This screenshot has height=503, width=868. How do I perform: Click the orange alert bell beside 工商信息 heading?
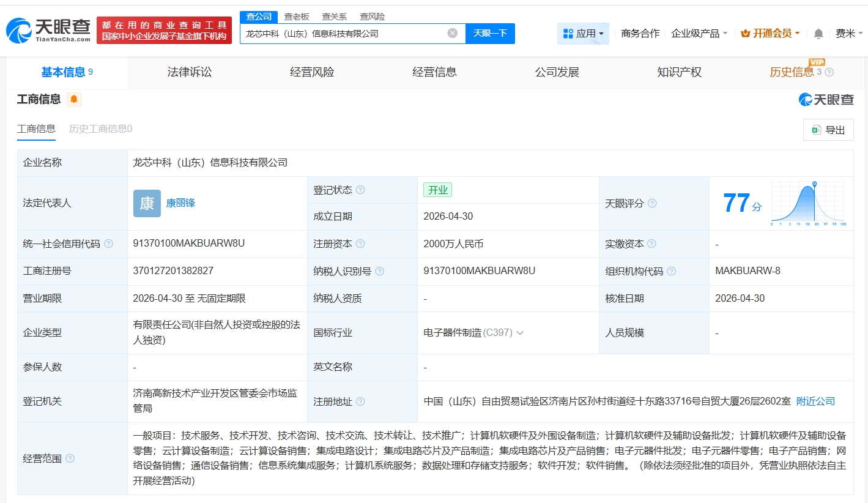[x=74, y=99]
